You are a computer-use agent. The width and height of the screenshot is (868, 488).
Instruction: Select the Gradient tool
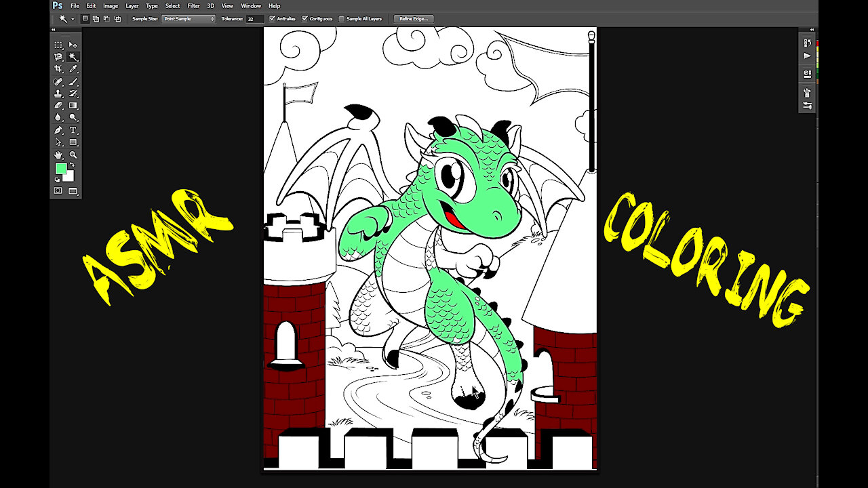(73, 106)
